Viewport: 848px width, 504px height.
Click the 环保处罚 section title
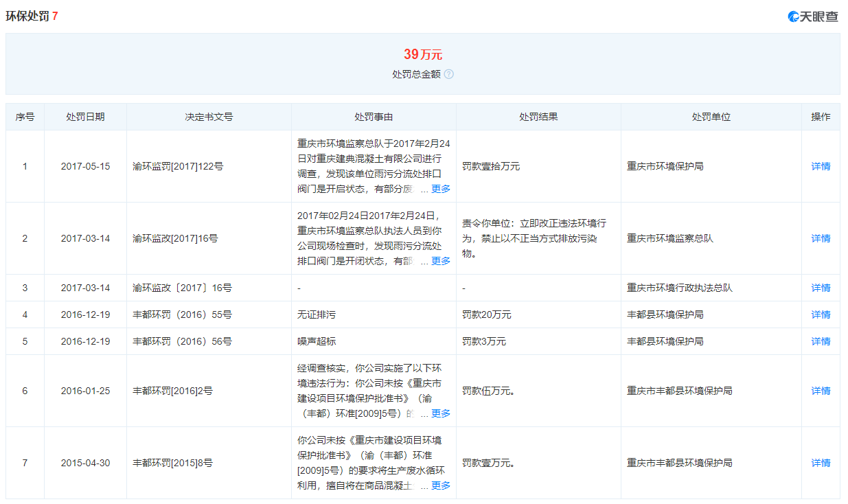tap(27, 16)
